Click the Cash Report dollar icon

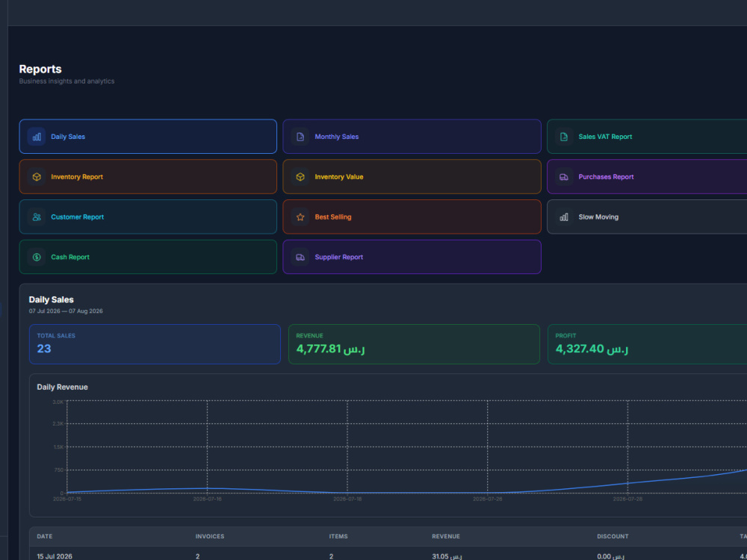point(37,257)
